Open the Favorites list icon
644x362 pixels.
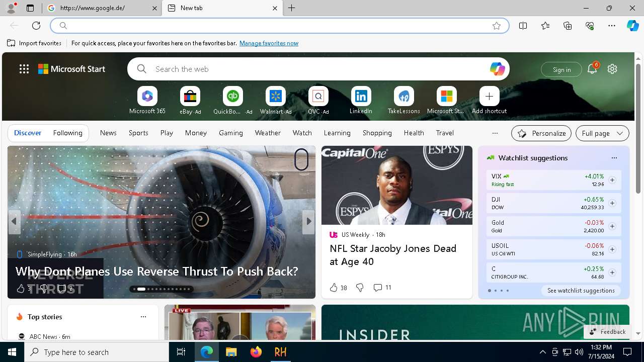tap(545, 26)
